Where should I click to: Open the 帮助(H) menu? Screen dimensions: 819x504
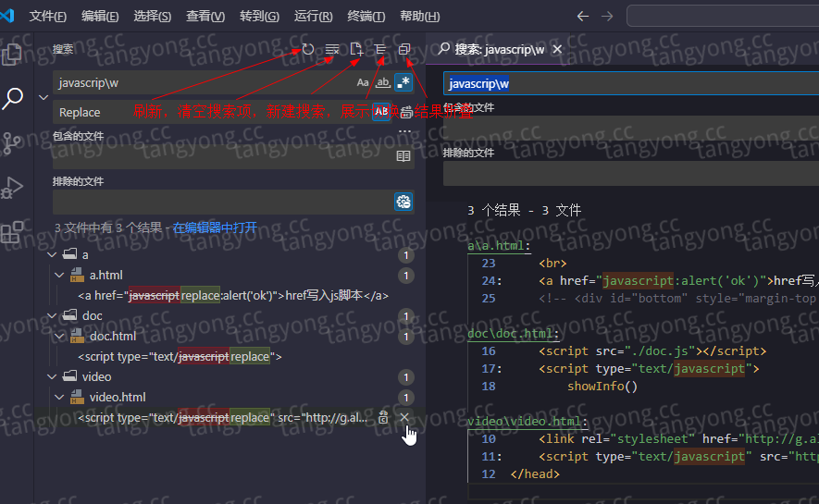419,16
